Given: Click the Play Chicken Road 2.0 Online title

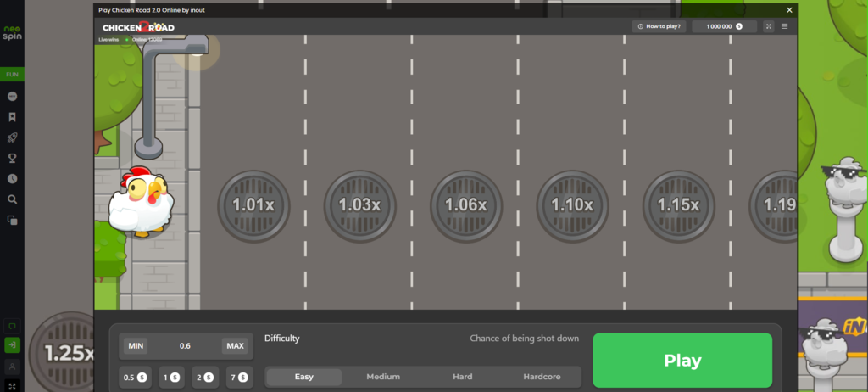Looking at the screenshot, I should [152, 10].
